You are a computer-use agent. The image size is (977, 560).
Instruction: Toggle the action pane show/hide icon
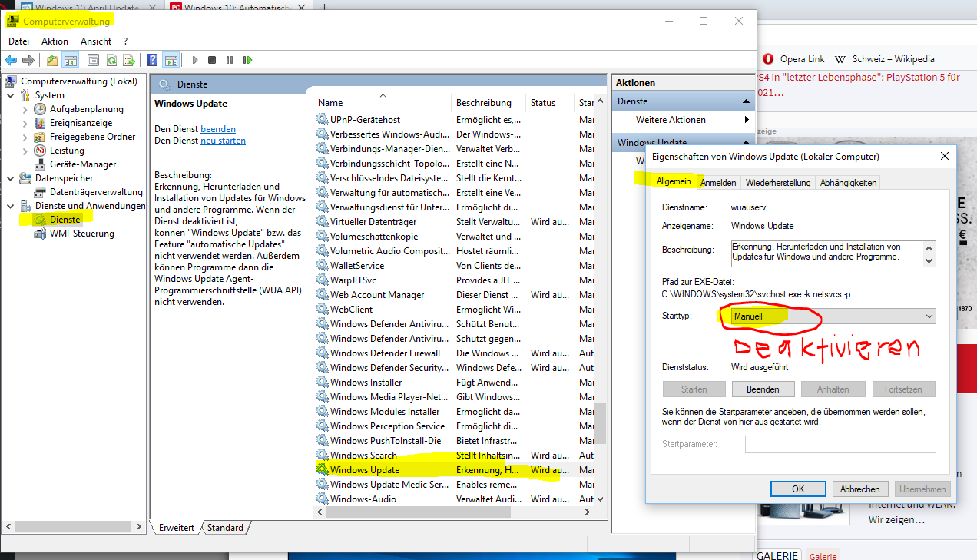171,60
